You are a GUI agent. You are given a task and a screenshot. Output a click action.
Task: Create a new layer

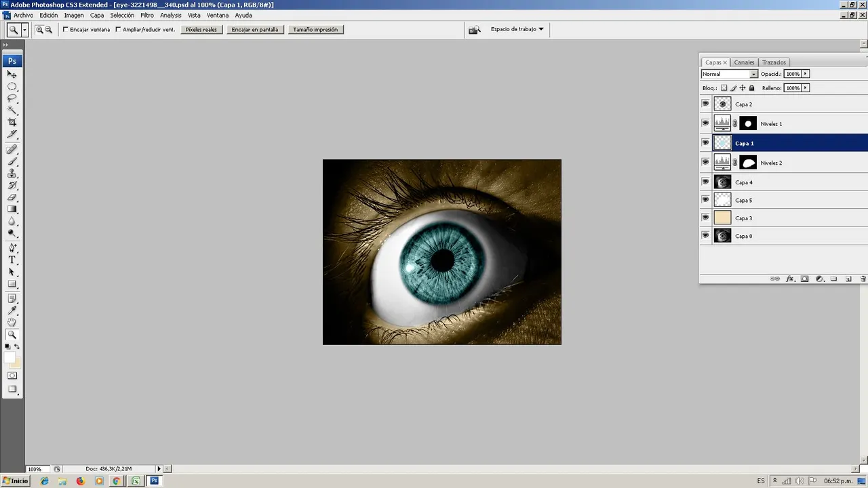pyautogui.click(x=848, y=279)
